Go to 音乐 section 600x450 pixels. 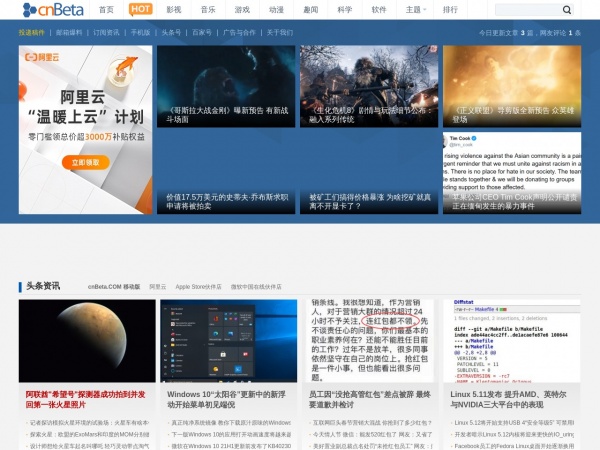(x=208, y=10)
